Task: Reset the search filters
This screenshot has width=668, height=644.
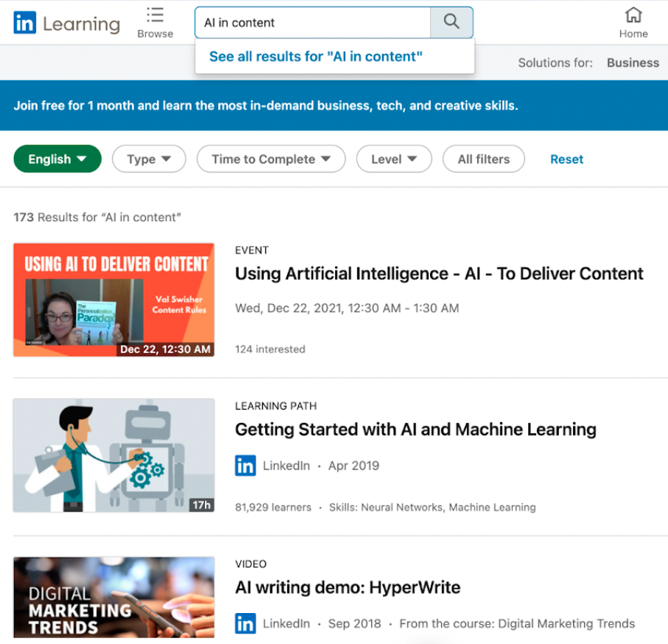Action: tap(566, 159)
